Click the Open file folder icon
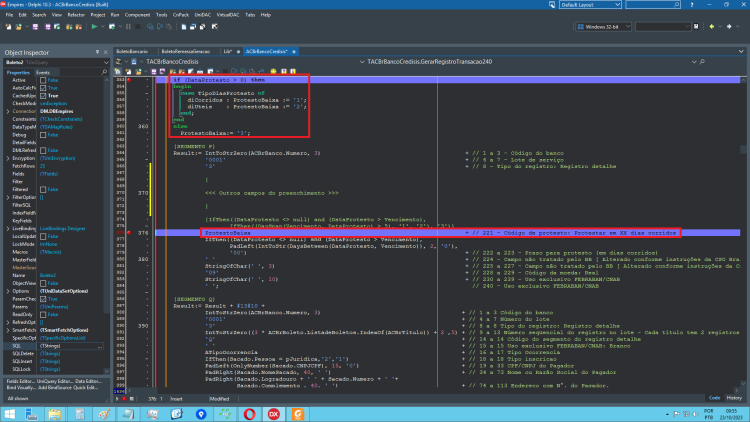Screen dimensions: 750x422 [19, 27]
